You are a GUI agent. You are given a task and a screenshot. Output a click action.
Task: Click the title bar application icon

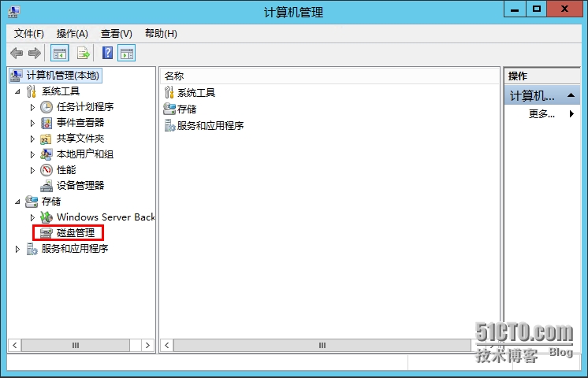point(13,12)
